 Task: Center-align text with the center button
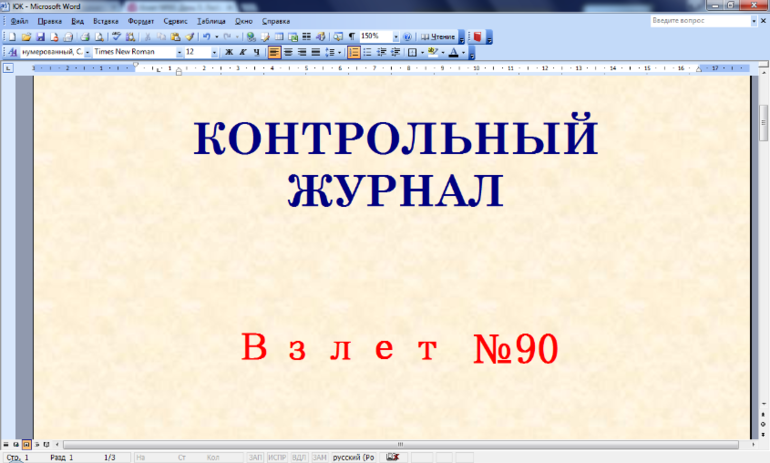[x=288, y=52]
